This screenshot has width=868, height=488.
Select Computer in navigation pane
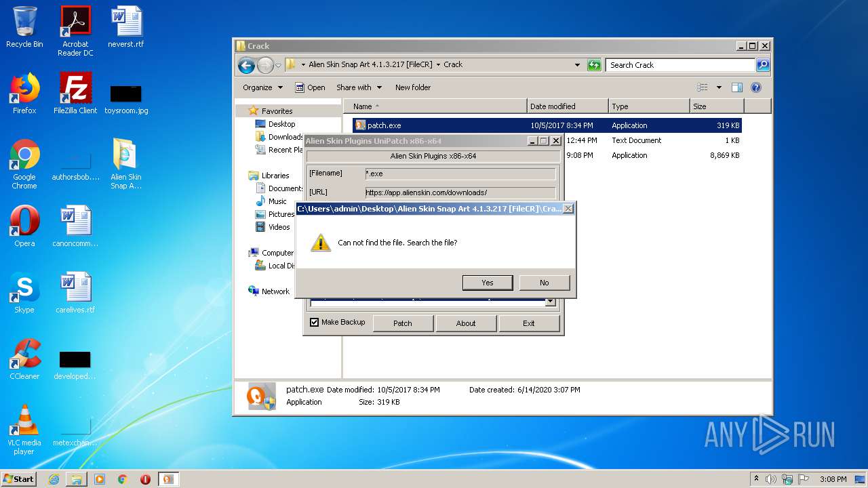277,253
